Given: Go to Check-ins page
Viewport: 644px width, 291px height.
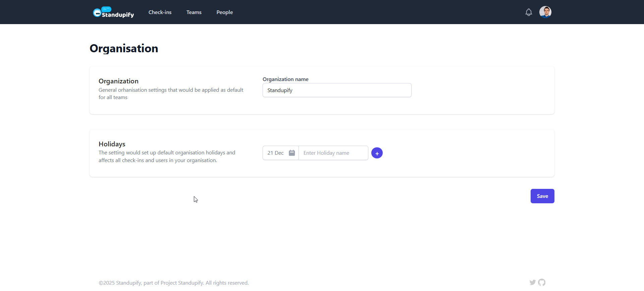Looking at the screenshot, I should (x=160, y=12).
